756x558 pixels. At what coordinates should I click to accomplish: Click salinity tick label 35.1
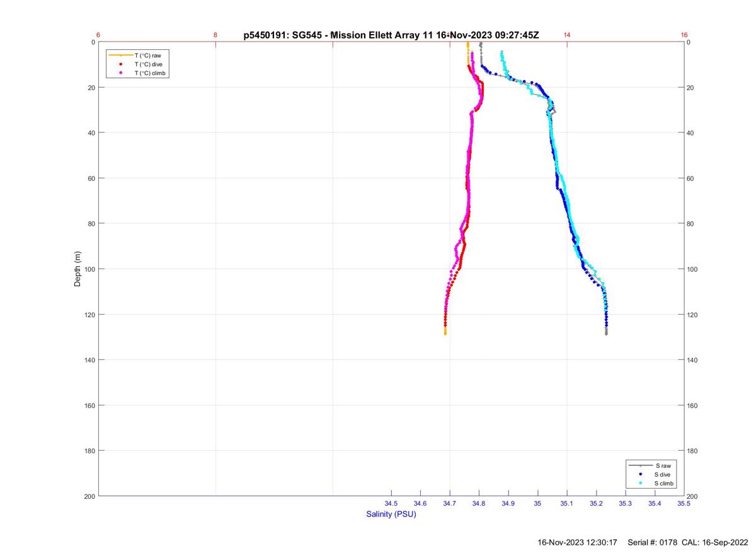pyautogui.click(x=567, y=503)
